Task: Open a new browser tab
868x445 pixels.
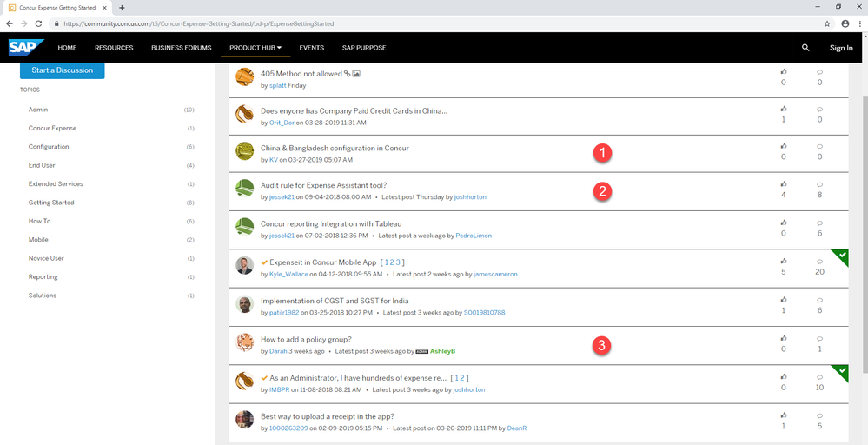Action: [122, 8]
